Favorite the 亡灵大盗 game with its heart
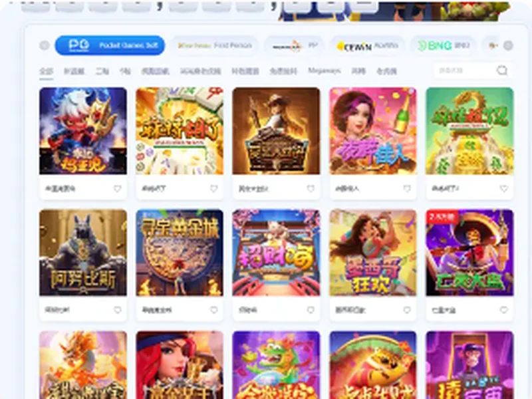 tap(504, 310)
